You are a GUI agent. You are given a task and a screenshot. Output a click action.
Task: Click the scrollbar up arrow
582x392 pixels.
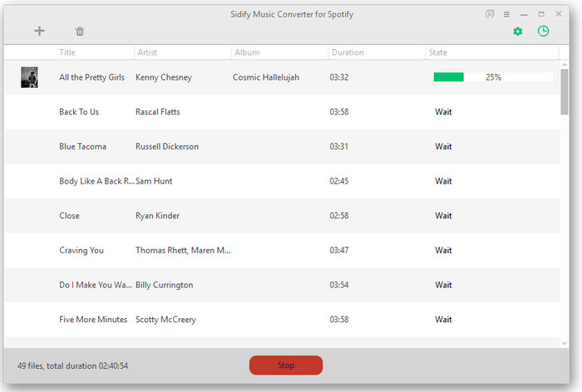(x=565, y=65)
